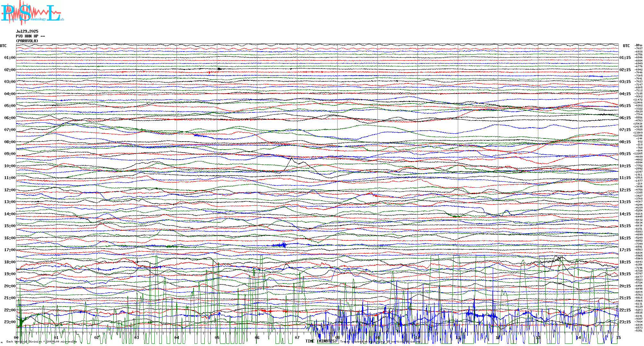Click minute tick label 03 on bottom axis
Viewport: 644px width, 346px height.
137,338
